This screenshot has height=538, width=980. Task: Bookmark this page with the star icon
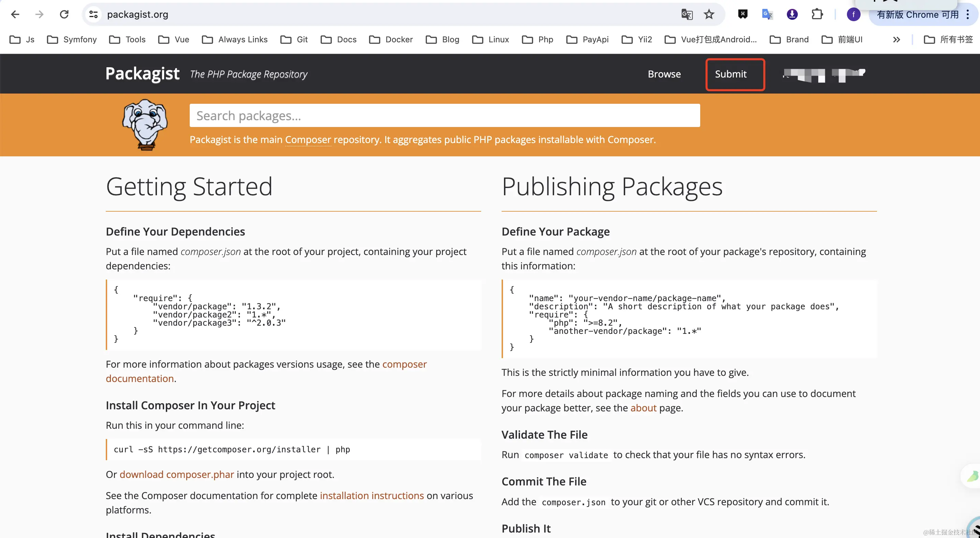709,14
